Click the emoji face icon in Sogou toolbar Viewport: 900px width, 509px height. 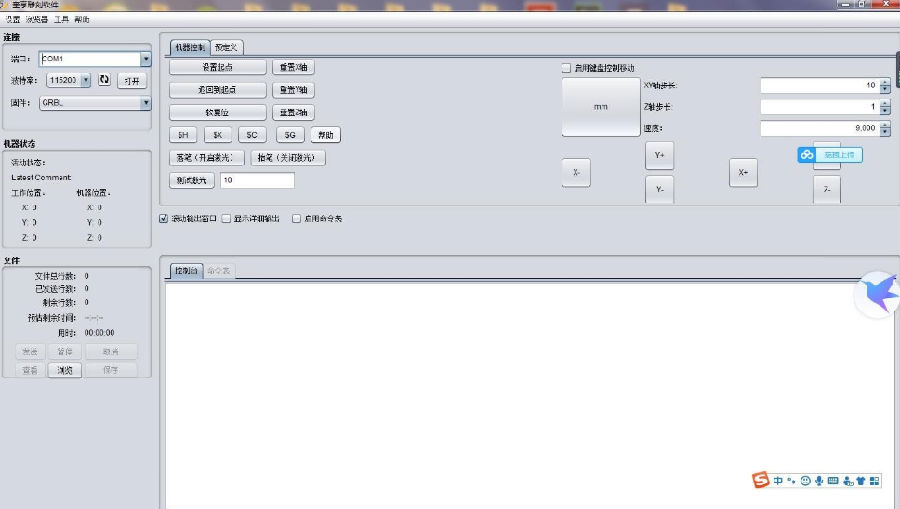tap(805, 481)
